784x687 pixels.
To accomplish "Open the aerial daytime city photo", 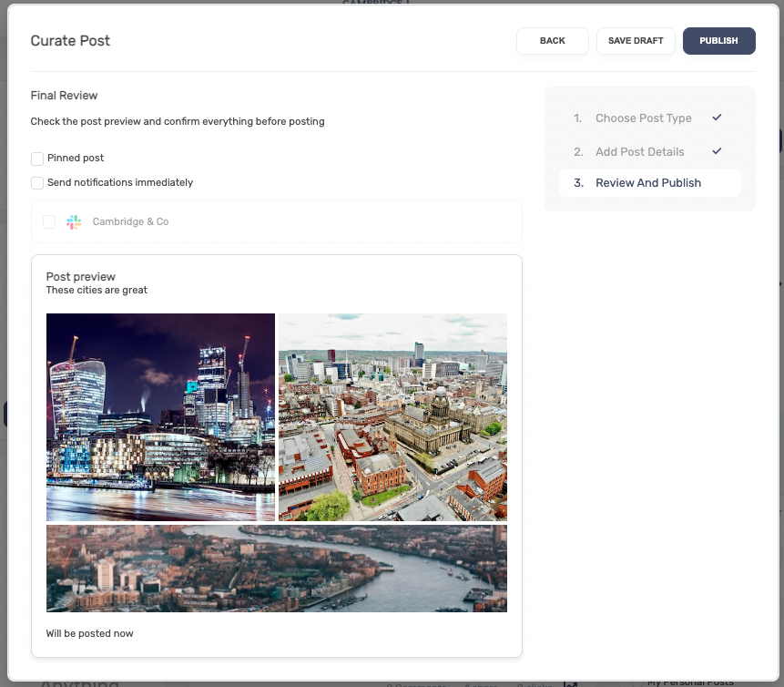I will coord(392,417).
